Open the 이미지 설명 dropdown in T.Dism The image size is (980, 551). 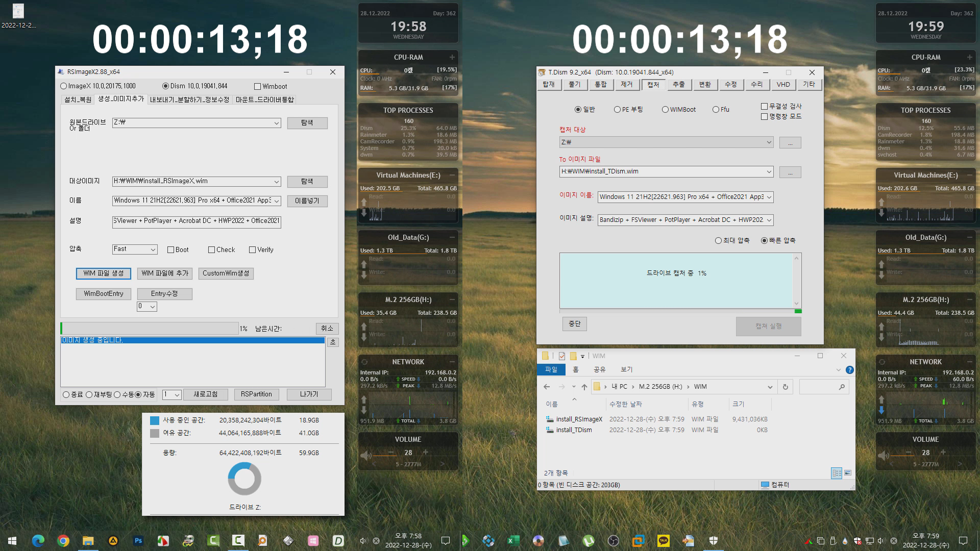769,220
